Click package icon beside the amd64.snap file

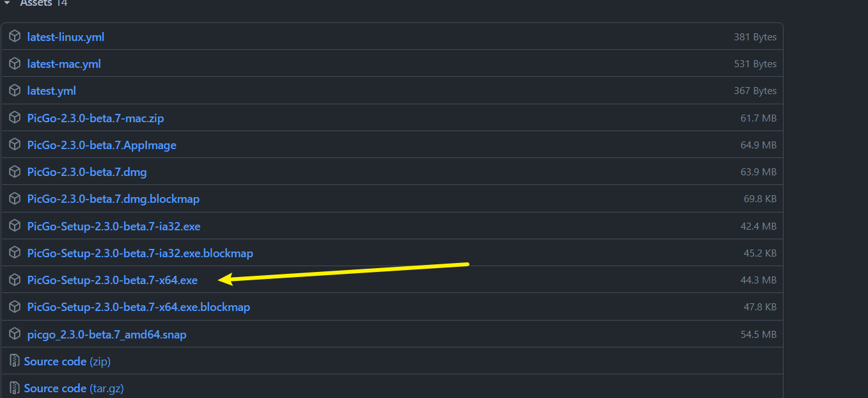[x=15, y=334]
